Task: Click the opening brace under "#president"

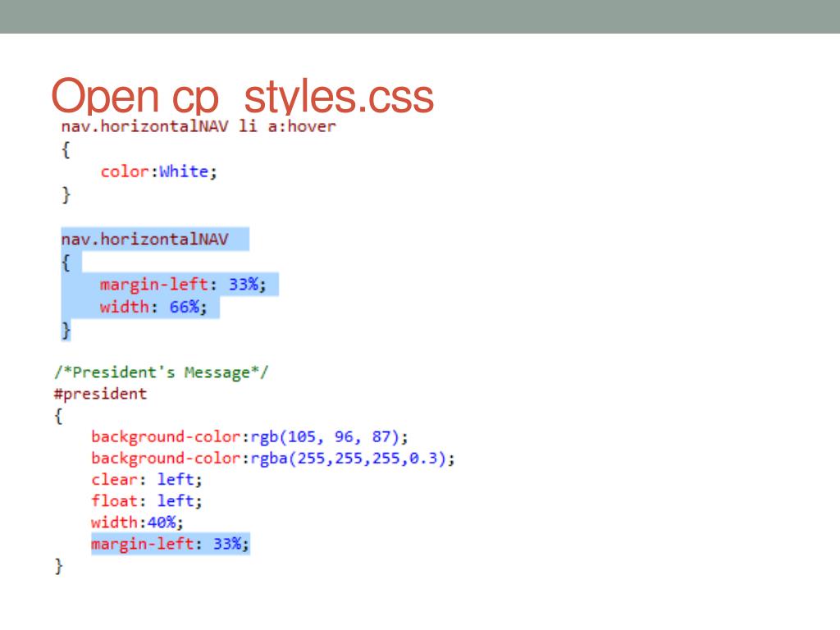Action: coord(58,416)
